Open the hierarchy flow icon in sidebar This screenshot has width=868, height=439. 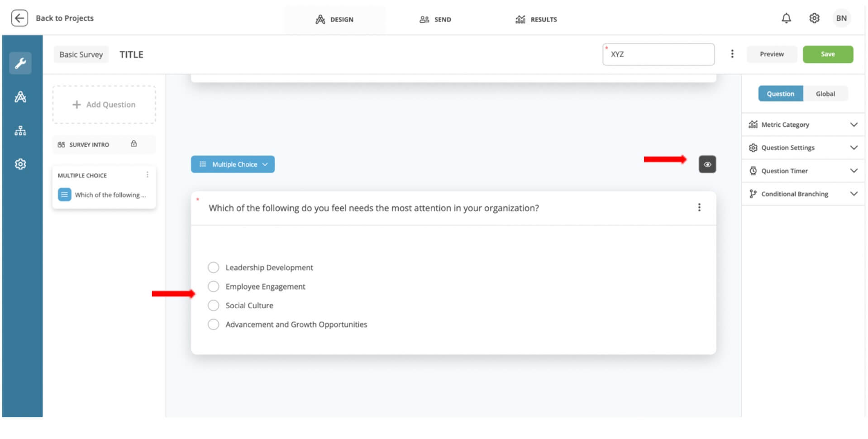click(20, 131)
